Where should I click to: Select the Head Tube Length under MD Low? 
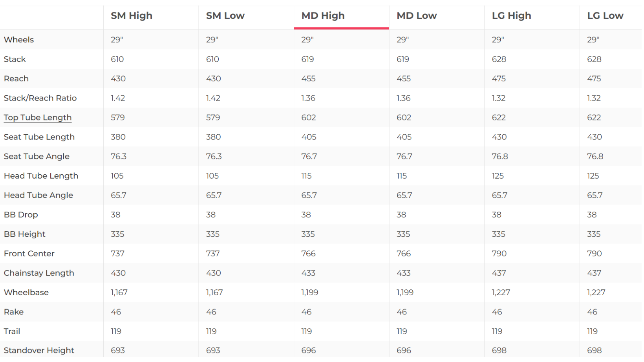click(402, 176)
